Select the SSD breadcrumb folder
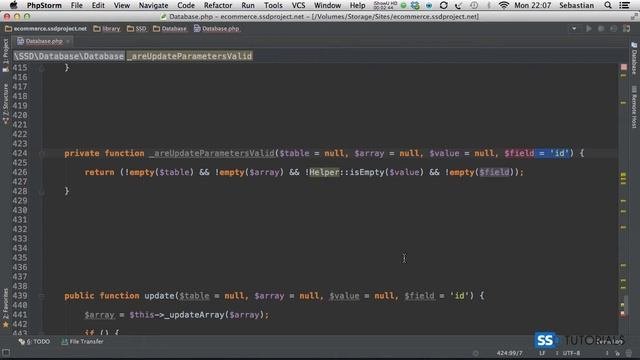 [137, 29]
